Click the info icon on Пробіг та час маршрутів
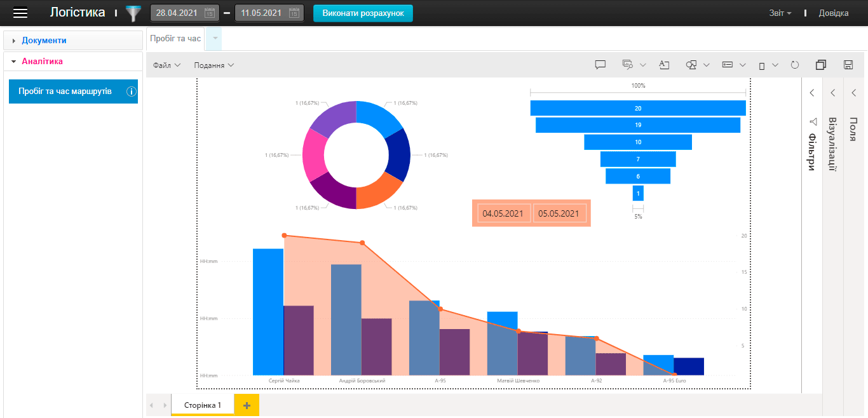The height and width of the screenshot is (418, 868). (131, 91)
